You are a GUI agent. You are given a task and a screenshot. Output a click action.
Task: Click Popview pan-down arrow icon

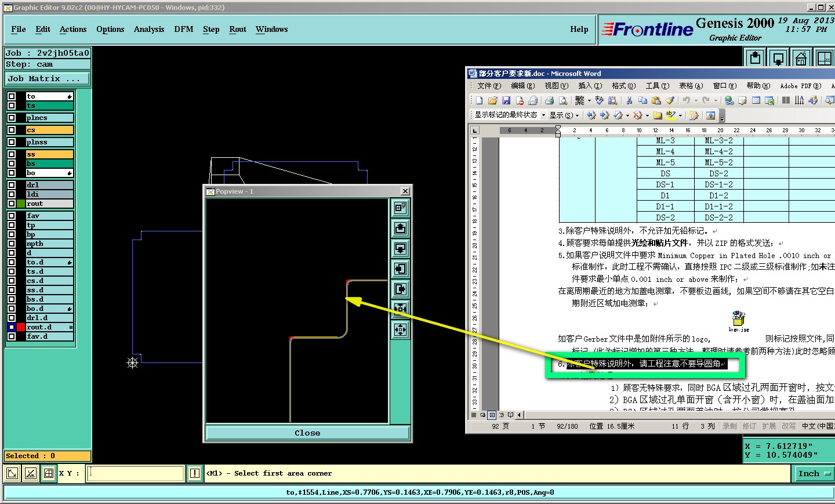(x=400, y=248)
